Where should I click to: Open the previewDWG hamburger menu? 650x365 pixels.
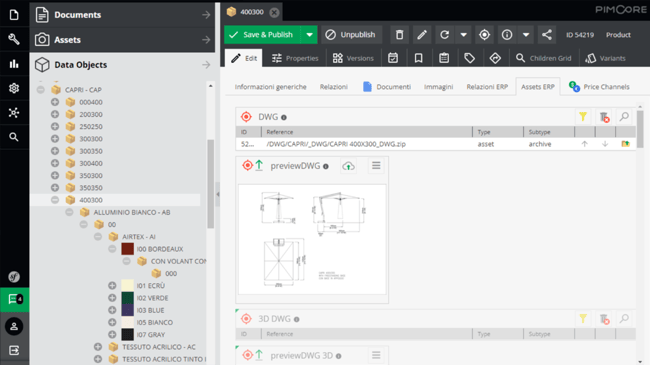pos(376,166)
